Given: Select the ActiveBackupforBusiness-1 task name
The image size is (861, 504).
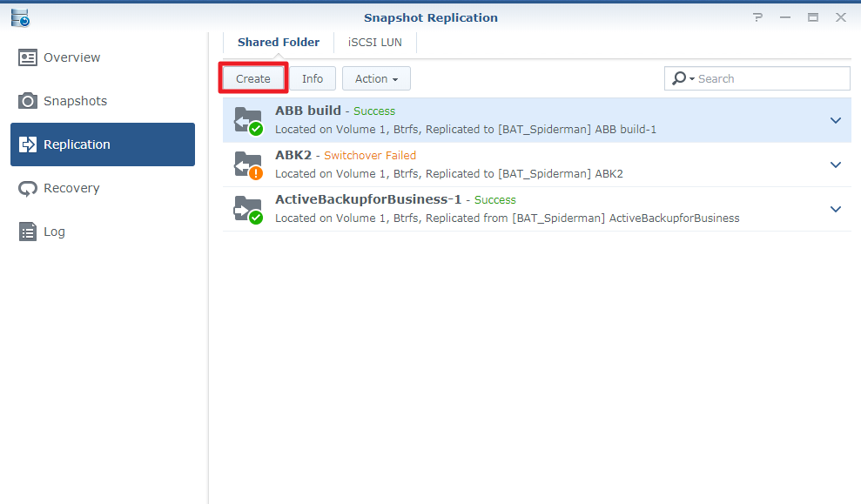Looking at the screenshot, I should pos(368,199).
